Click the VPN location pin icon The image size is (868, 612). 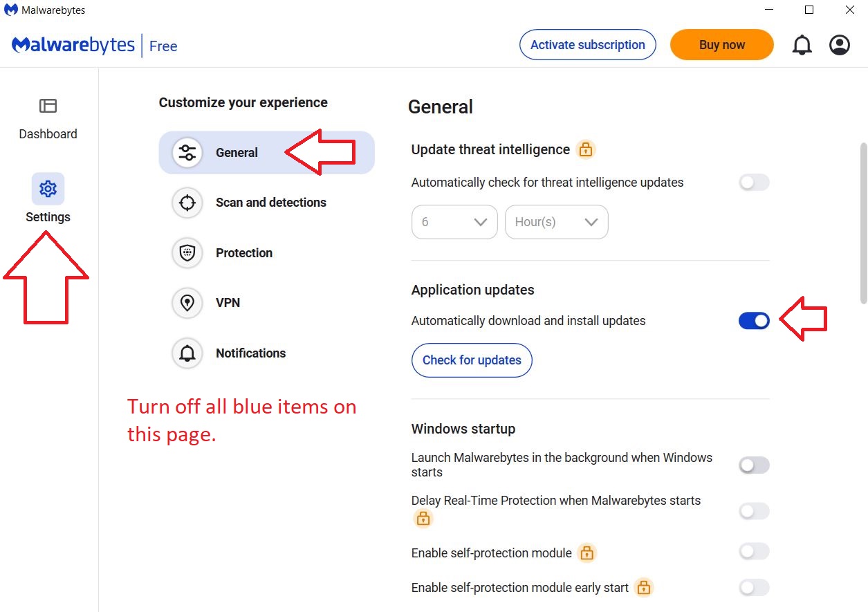click(187, 303)
